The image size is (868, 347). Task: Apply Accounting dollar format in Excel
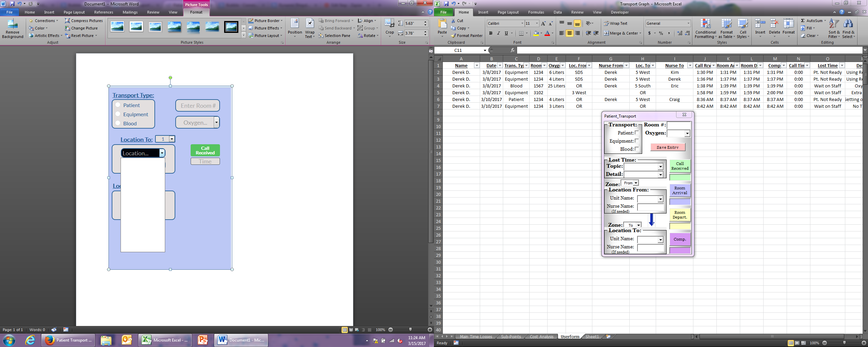(x=649, y=33)
